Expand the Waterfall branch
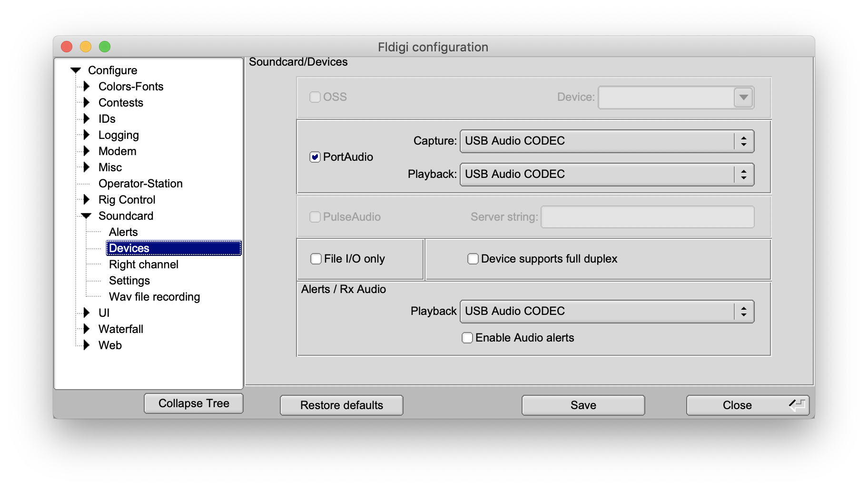Screen dimensions: 868x489 pyautogui.click(x=87, y=329)
